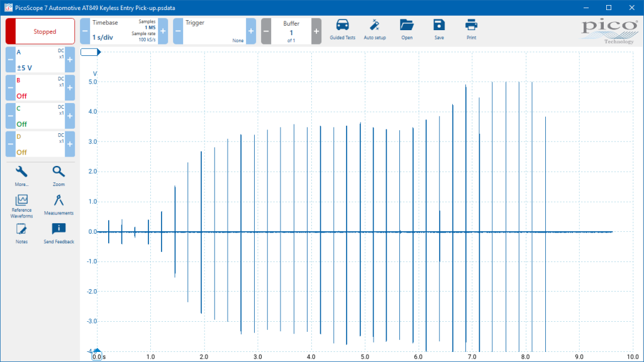Screen dimensions: 644x362
Task: Open the Trigger options panel
Action: (214, 31)
